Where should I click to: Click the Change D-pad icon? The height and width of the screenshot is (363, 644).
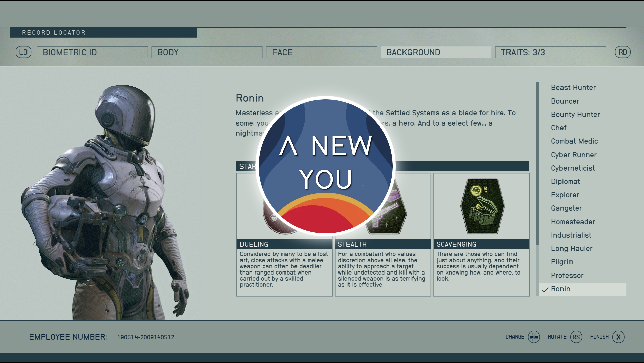click(534, 337)
